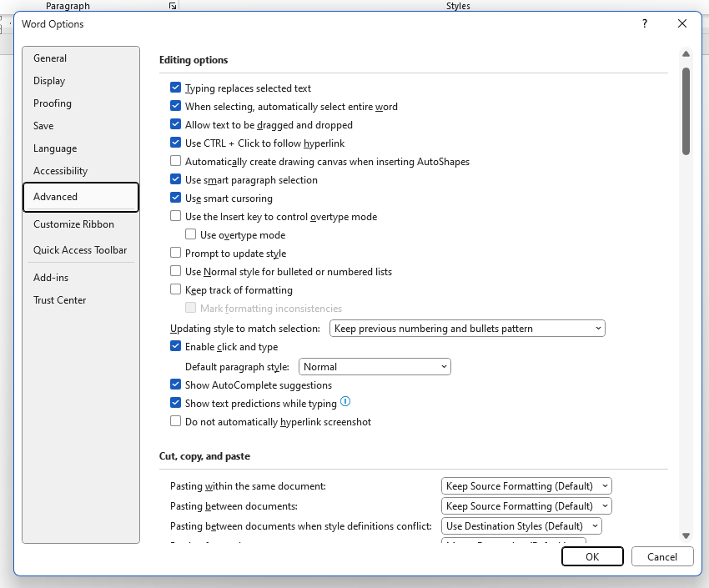The width and height of the screenshot is (709, 588).
Task: Enable automatically create drawing canvas option
Action: click(175, 161)
